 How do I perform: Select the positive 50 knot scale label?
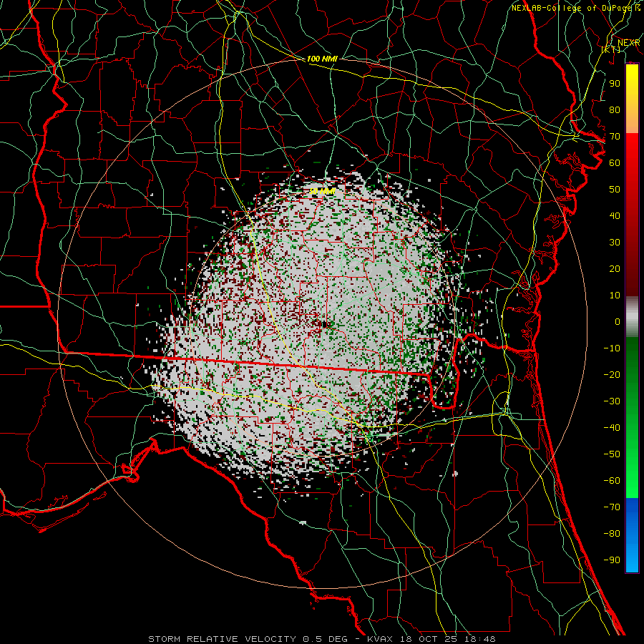click(x=615, y=190)
